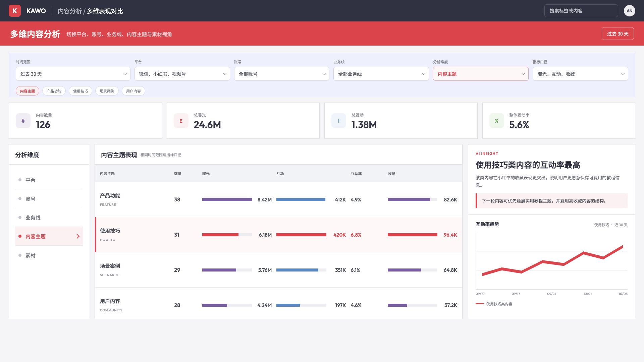The width and height of the screenshot is (644, 362).
Task: Click the E total exposure icon
Action: tap(181, 121)
